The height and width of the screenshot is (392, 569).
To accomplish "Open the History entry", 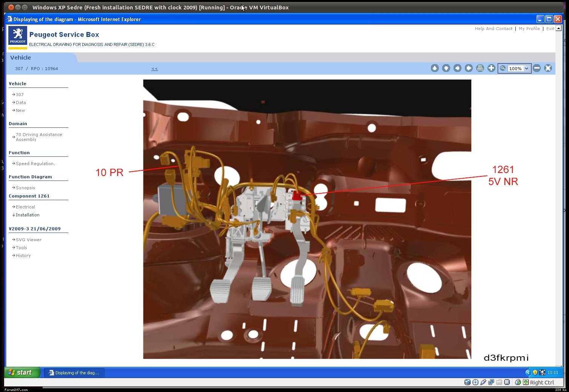I will coord(23,256).
